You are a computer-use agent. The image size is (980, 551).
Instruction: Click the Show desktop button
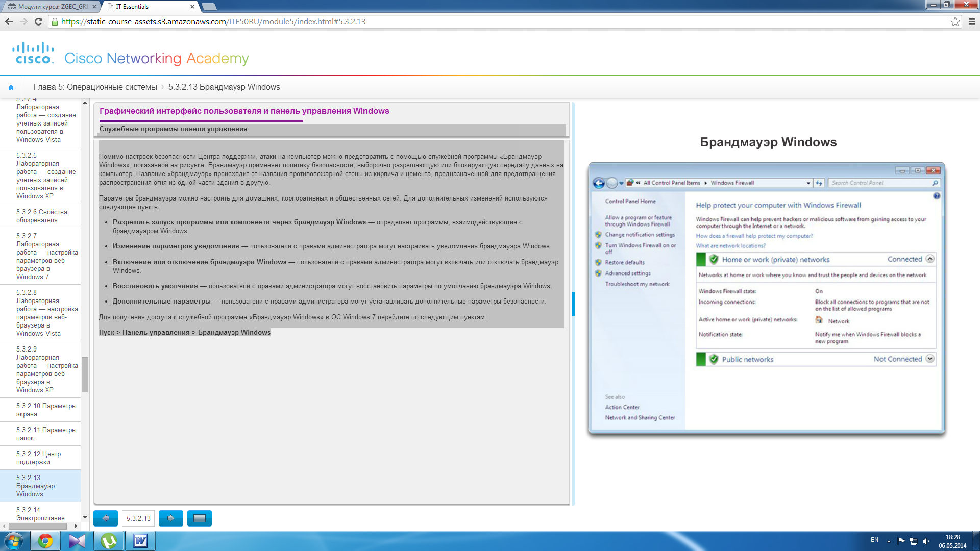tap(975, 541)
